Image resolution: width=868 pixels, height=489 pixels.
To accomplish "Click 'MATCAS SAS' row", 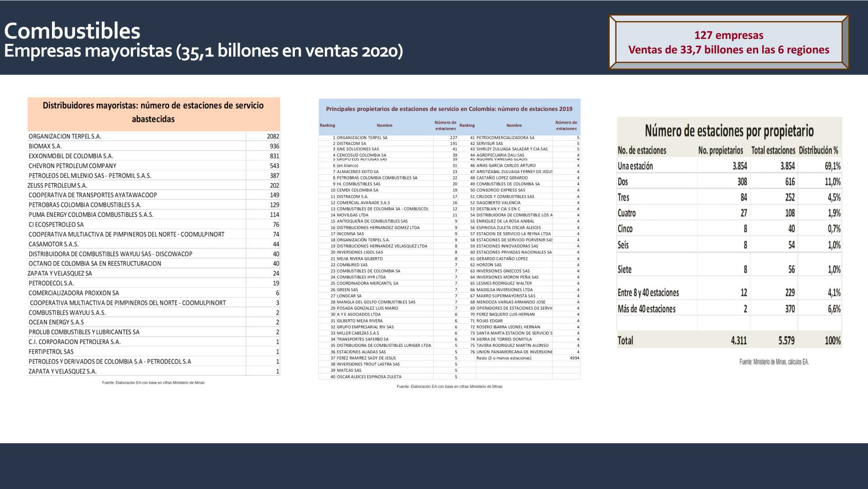I will pyautogui.click(x=389, y=370).
